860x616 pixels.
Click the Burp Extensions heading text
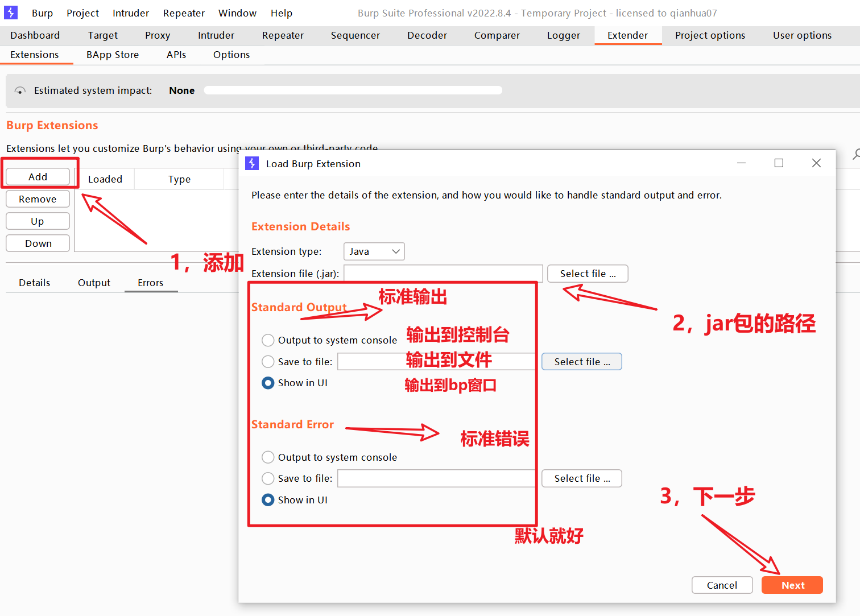[52, 125]
